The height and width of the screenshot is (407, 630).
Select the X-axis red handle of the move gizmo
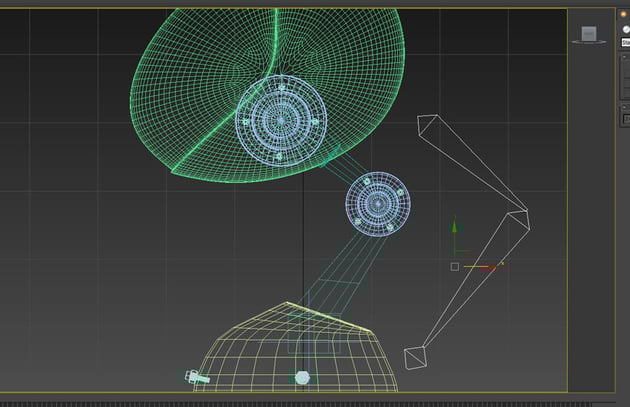point(487,267)
